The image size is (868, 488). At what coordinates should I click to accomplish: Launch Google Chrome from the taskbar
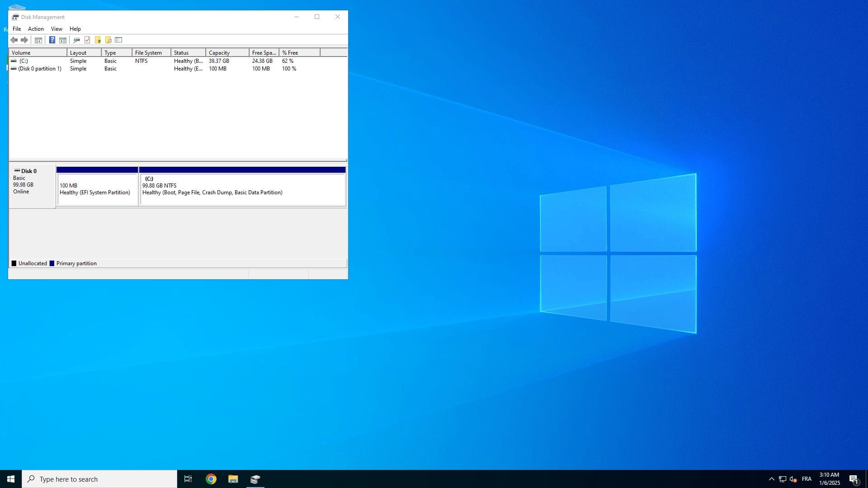click(211, 479)
